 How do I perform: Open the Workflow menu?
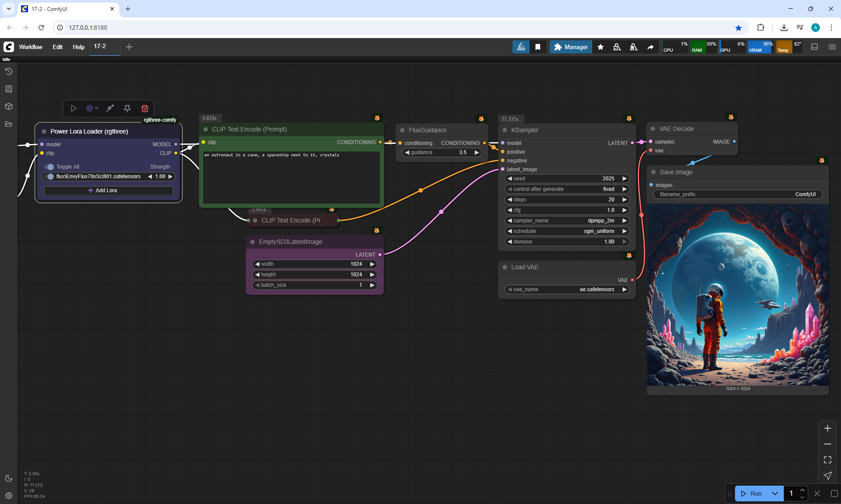(x=31, y=47)
